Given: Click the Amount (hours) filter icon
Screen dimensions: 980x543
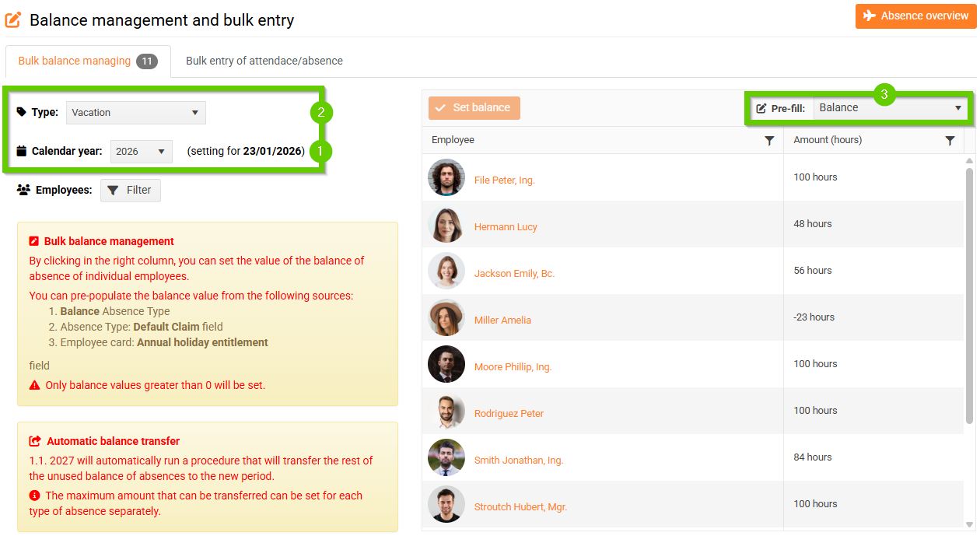Looking at the screenshot, I should coord(950,141).
